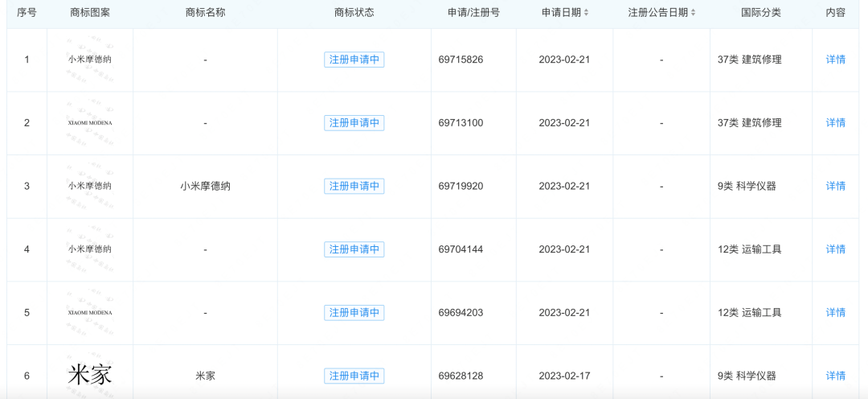
Task: Click 注册申请中 status tag for 69628128
Action: (354, 376)
